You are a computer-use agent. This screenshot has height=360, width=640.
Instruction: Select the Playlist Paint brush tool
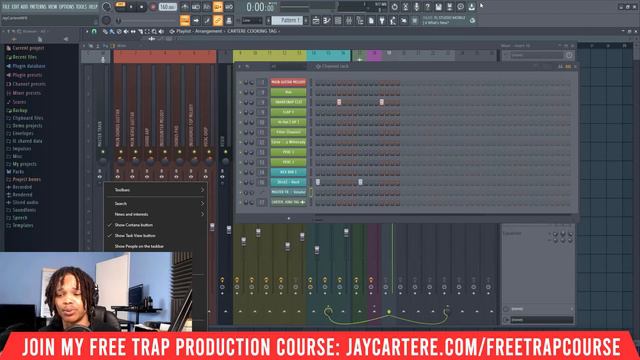pos(112,31)
